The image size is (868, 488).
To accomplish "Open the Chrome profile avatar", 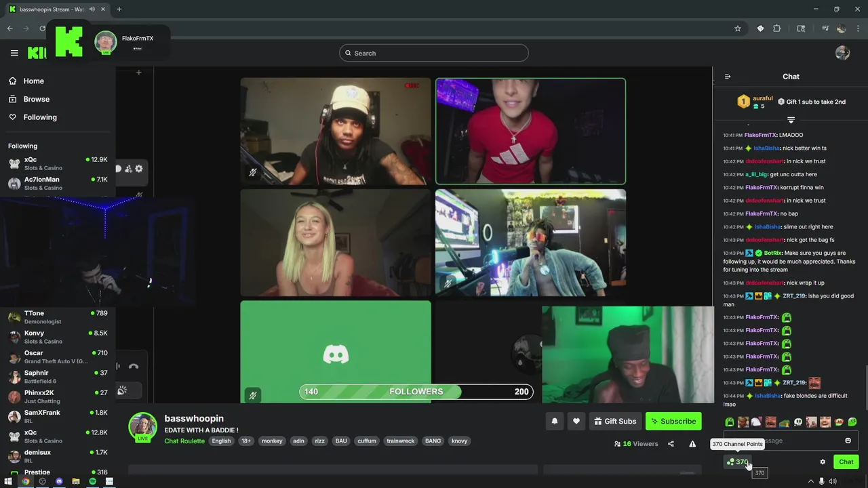I will (842, 28).
